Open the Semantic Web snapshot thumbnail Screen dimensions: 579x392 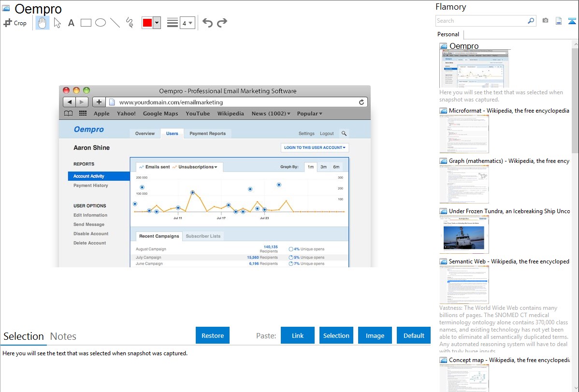pyautogui.click(x=464, y=285)
